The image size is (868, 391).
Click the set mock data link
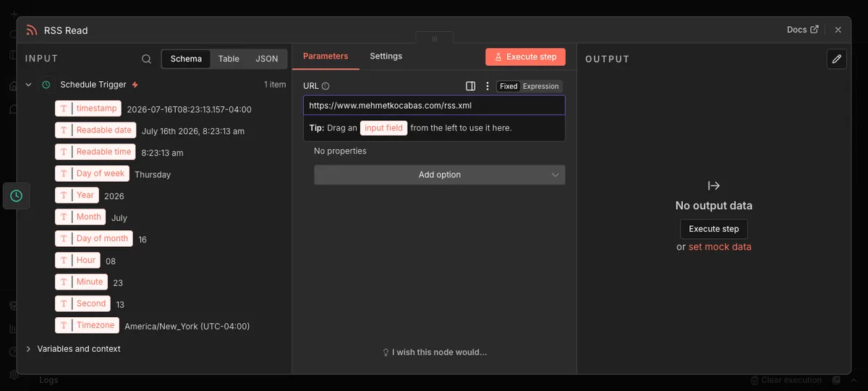(x=720, y=247)
